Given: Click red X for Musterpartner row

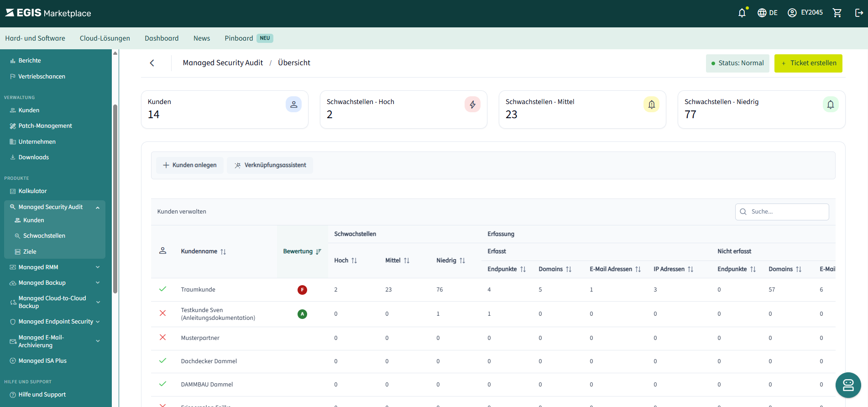Looking at the screenshot, I should [x=162, y=338].
